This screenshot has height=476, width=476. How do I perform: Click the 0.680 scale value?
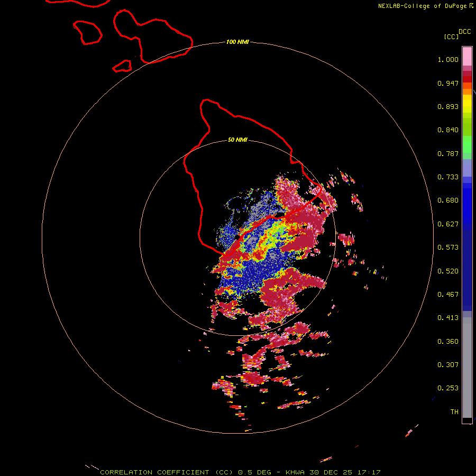pyautogui.click(x=448, y=200)
